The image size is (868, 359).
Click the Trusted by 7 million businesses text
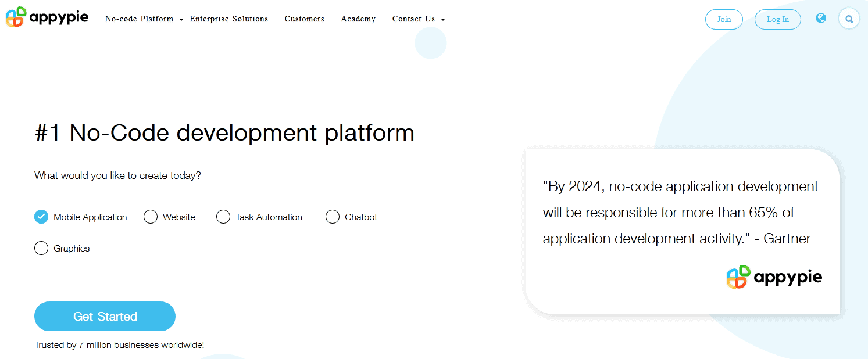click(119, 345)
